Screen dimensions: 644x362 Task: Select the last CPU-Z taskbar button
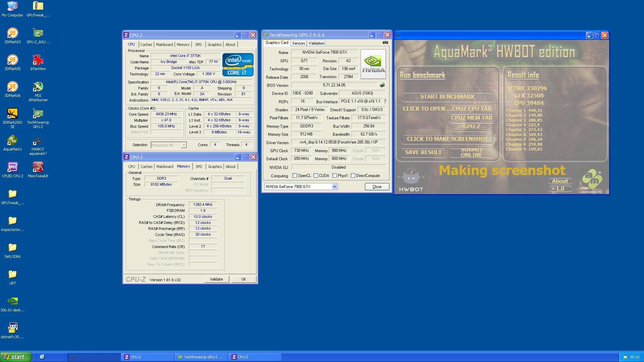(255, 357)
